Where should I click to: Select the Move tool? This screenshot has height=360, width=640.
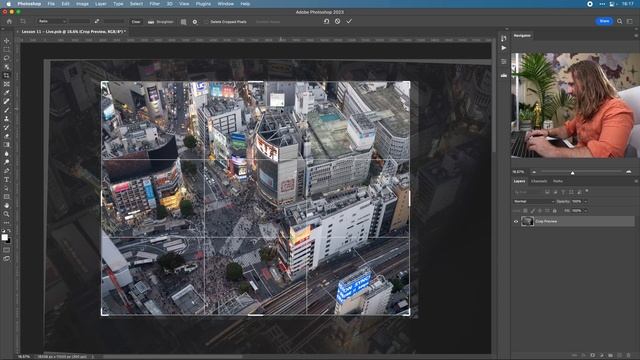coord(7,41)
